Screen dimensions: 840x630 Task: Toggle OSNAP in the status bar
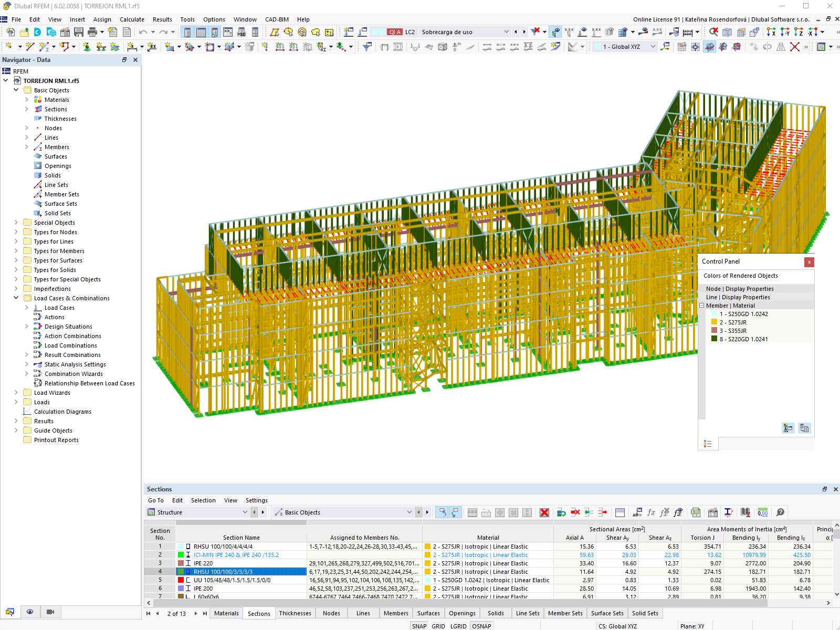pyautogui.click(x=481, y=626)
